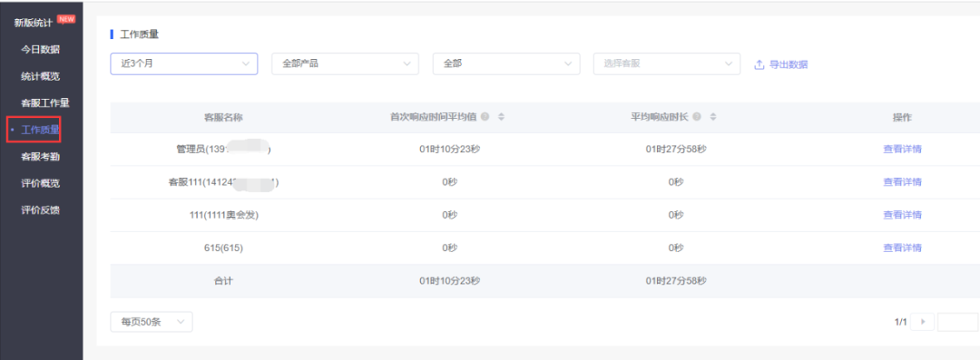Click the export data upload icon
This screenshot has width=980, height=360.
759,64
